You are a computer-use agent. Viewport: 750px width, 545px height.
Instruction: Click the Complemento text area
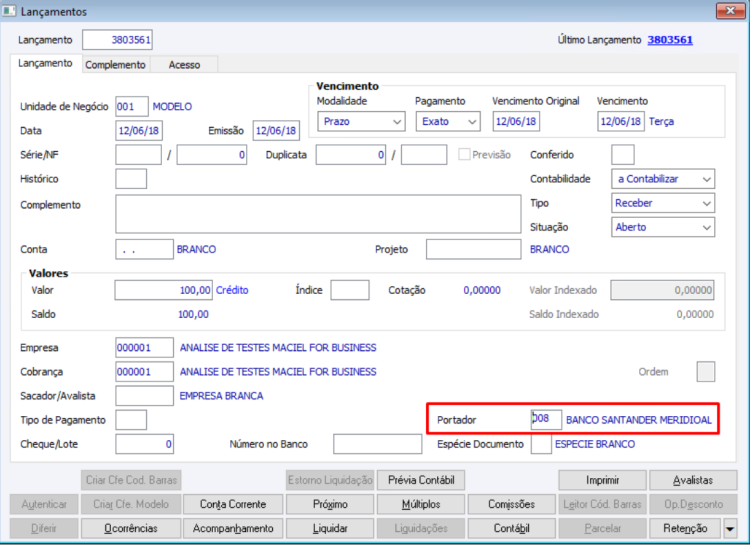click(318, 214)
